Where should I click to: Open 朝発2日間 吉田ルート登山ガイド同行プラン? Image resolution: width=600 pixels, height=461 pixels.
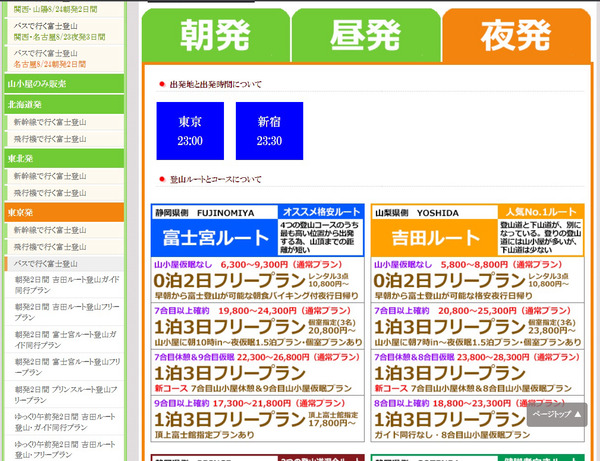tap(67, 285)
